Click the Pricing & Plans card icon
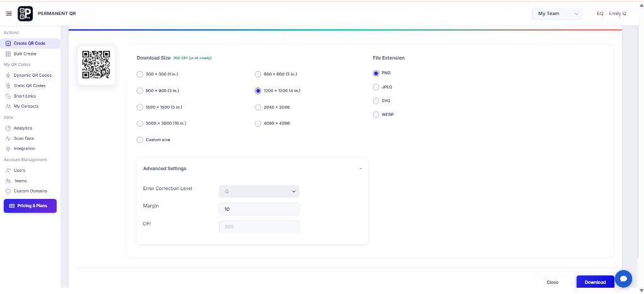This screenshot has height=294, width=644. click(11, 206)
